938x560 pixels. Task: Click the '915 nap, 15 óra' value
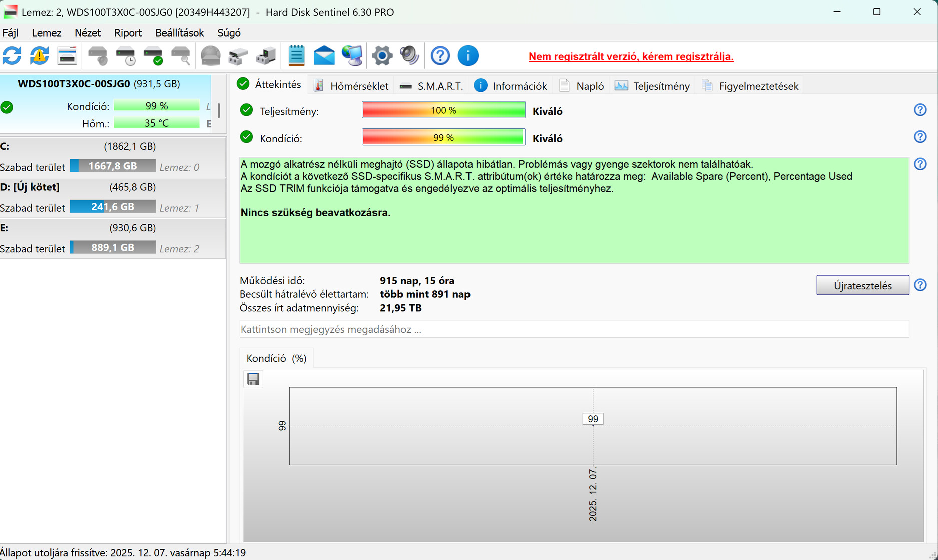pos(417,281)
